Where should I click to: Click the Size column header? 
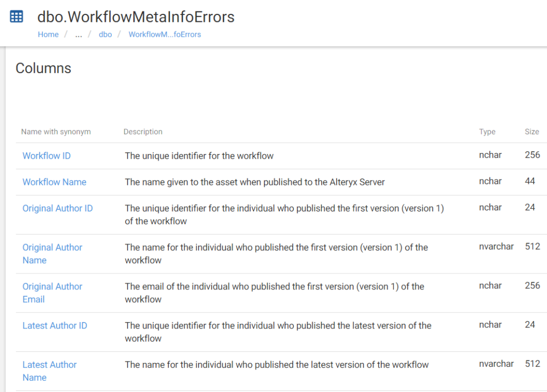coord(532,132)
